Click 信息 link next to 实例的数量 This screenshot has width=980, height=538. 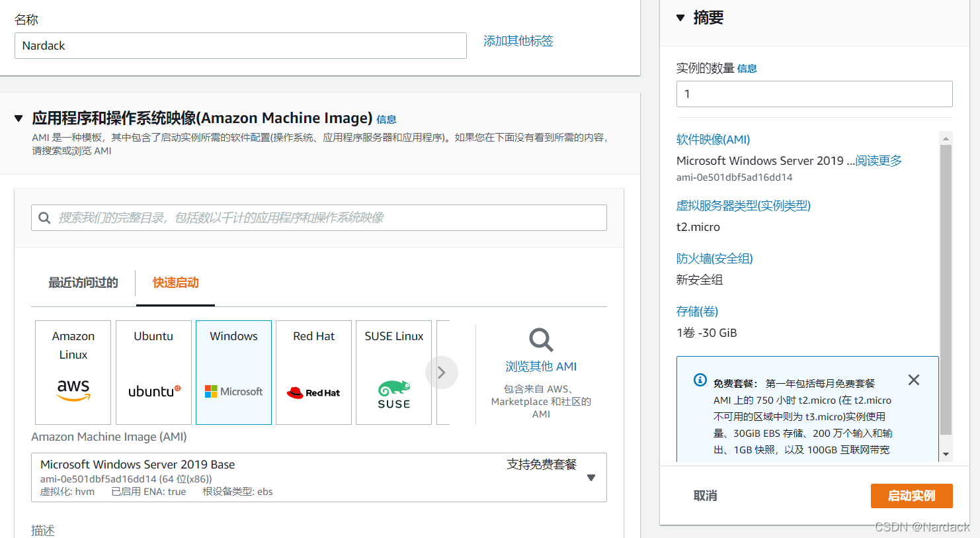click(747, 68)
